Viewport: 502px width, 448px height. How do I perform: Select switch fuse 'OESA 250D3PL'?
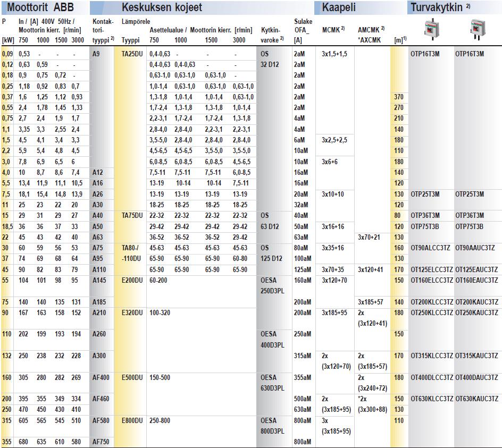272,286
